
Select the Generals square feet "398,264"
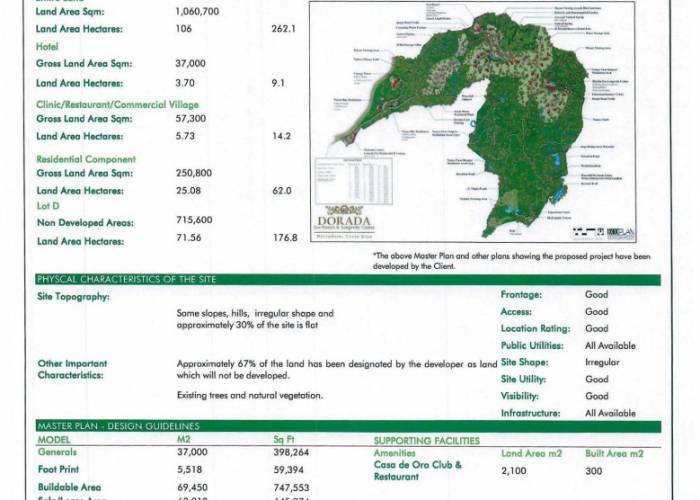pyautogui.click(x=291, y=453)
